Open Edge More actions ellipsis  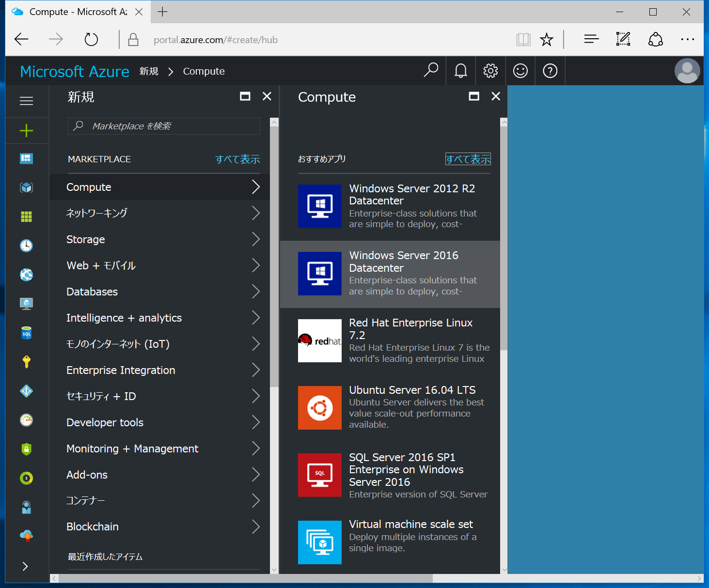pos(688,39)
